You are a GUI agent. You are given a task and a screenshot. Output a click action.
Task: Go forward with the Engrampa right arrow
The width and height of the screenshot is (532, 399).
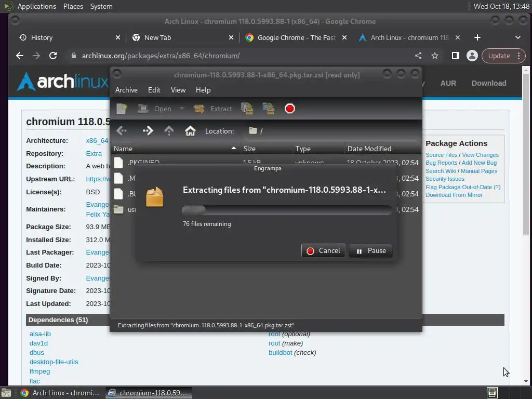pos(148,130)
